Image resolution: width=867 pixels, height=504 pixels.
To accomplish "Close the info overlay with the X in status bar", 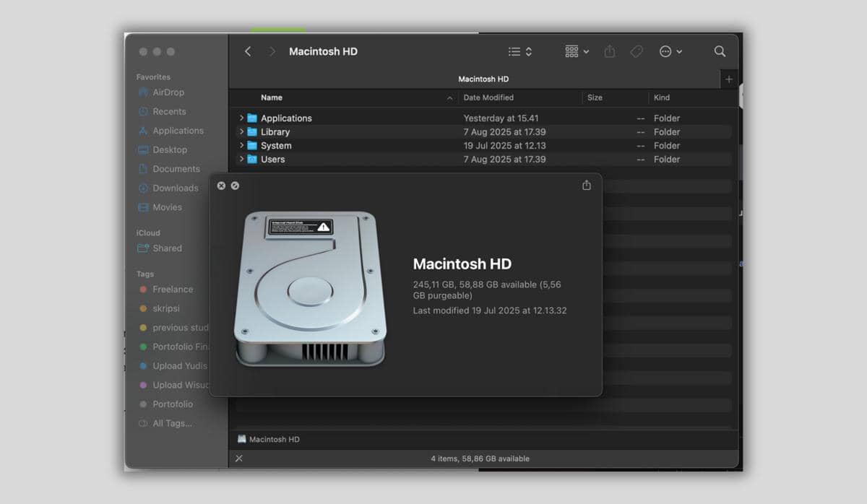I will [238, 458].
